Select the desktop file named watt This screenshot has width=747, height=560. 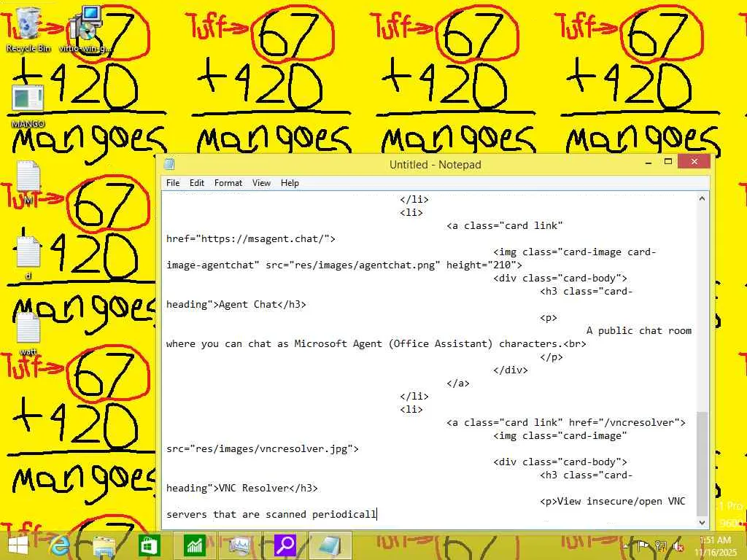point(28,333)
